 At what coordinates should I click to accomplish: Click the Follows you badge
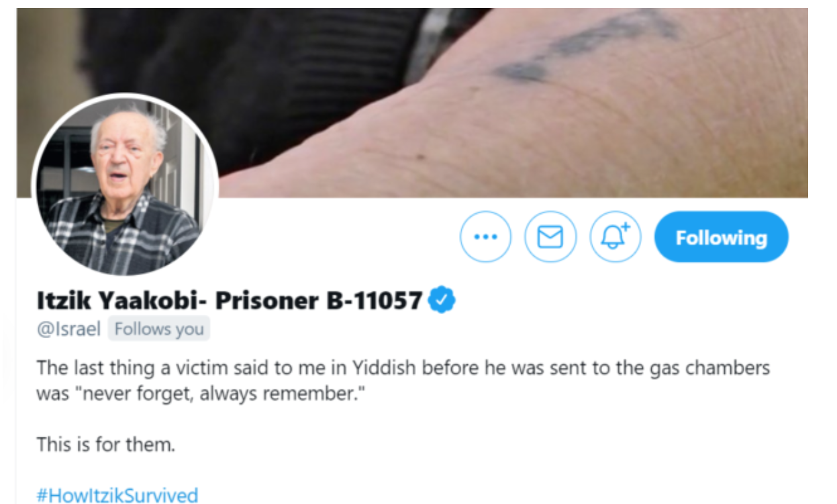[x=158, y=330]
